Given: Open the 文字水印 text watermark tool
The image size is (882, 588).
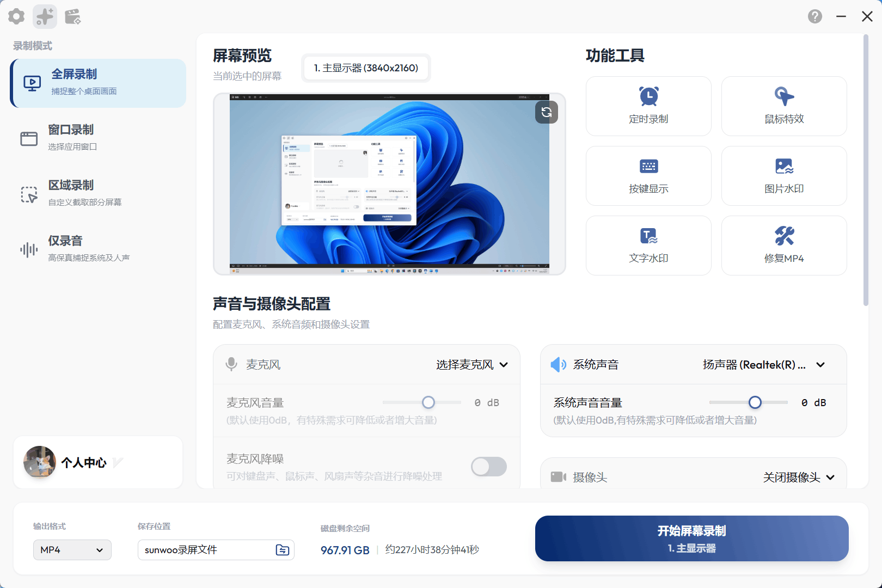Looking at the screenshot, I should [648, 246].
